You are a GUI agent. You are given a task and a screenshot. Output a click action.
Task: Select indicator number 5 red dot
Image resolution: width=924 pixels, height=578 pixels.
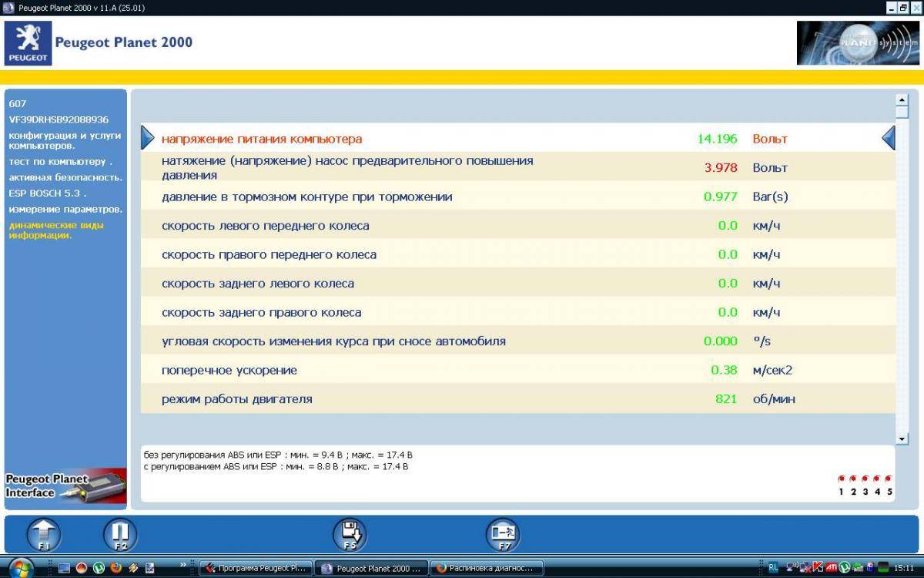(889, 479)
